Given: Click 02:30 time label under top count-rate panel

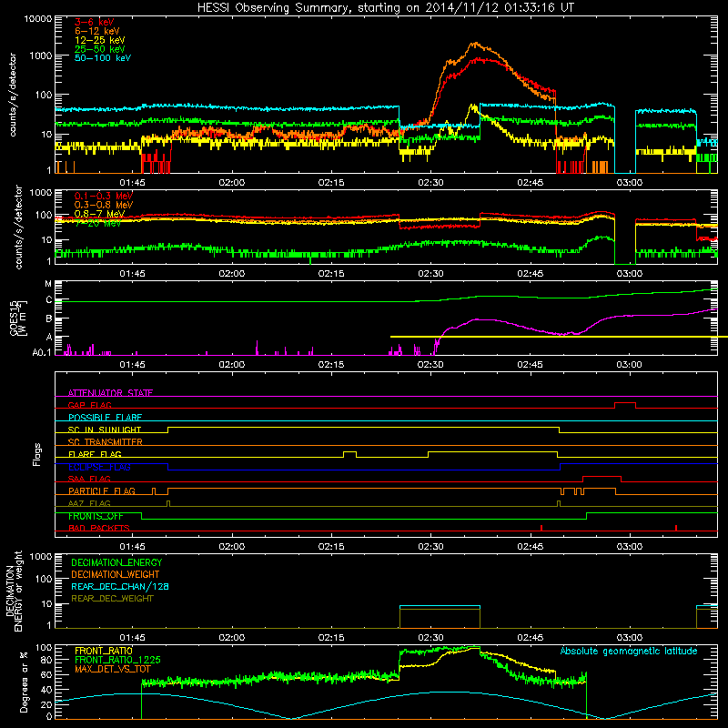Looking at the screenshot, I should click(x=430, y=183).
